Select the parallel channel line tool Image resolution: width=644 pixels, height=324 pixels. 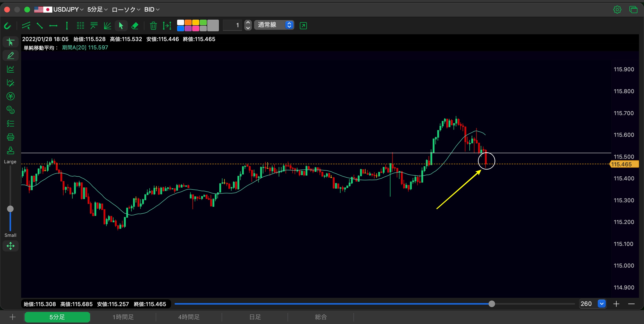[x=26, y=26]
